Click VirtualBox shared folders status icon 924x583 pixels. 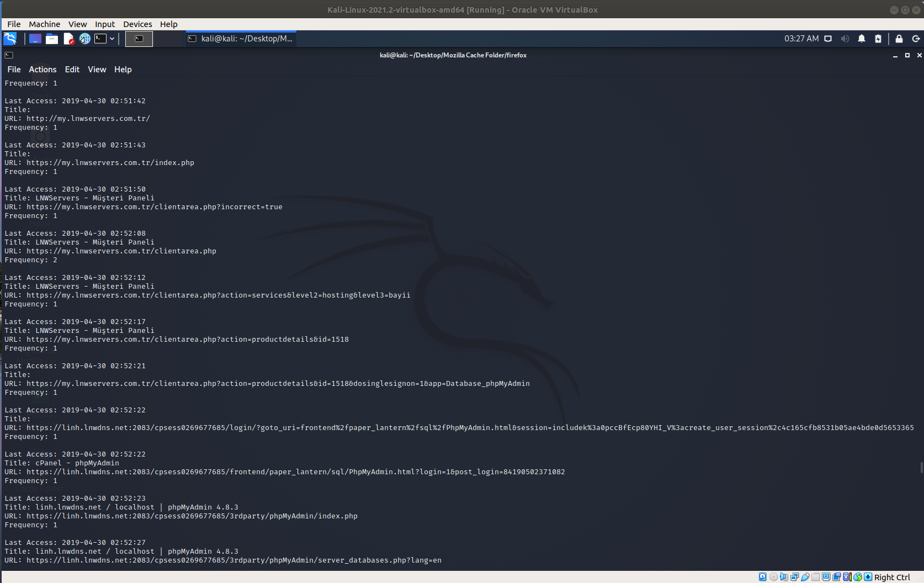click(816, 577)
